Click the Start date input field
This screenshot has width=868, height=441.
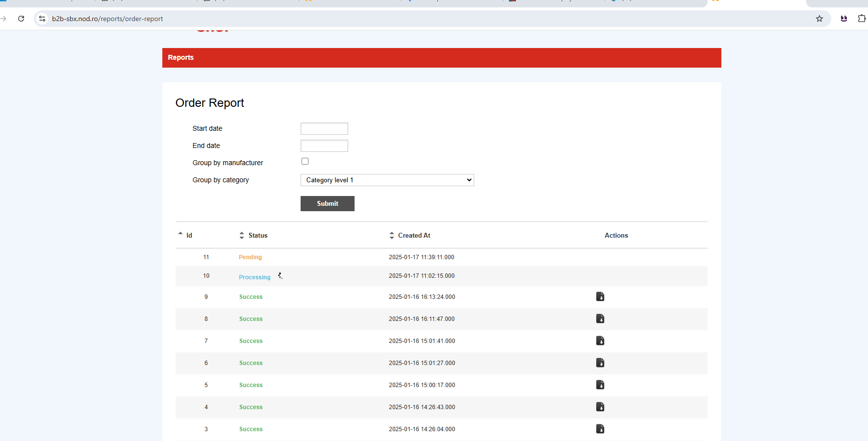click(x=324, y=128)
